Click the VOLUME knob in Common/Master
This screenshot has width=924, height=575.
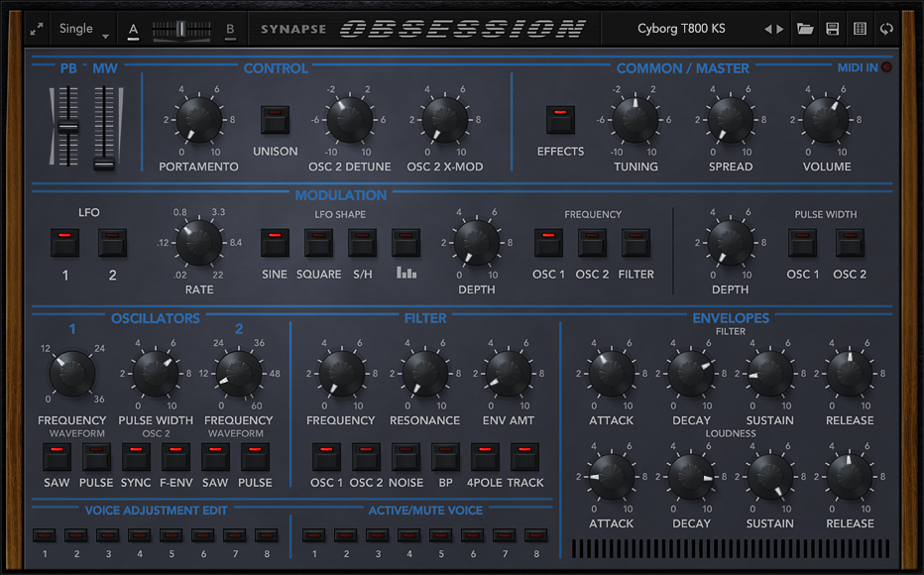click(826, 120)
